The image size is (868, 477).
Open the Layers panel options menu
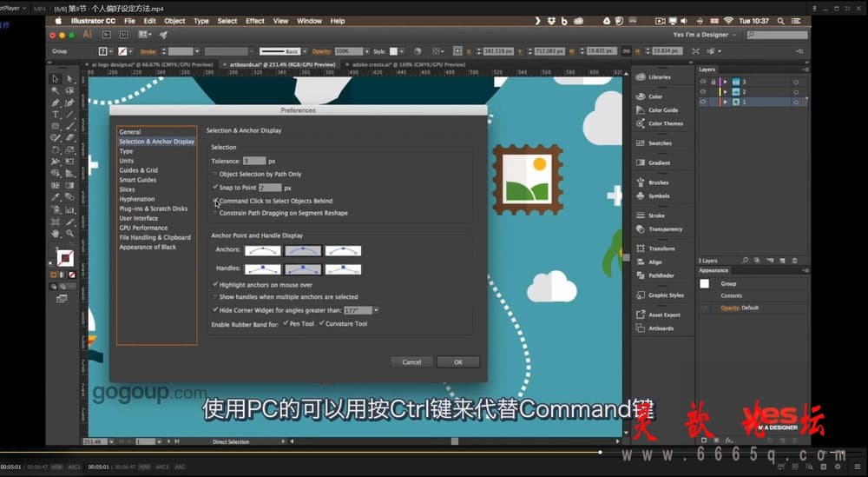[805, 70]
